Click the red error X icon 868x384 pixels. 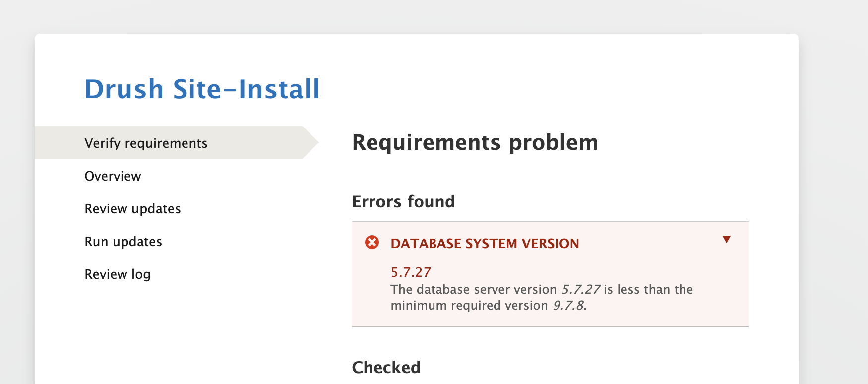point(372,242)
